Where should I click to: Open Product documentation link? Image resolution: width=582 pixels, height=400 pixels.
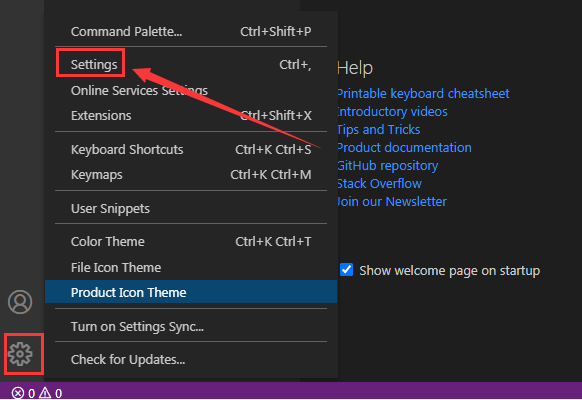click(x=404, y=148)
